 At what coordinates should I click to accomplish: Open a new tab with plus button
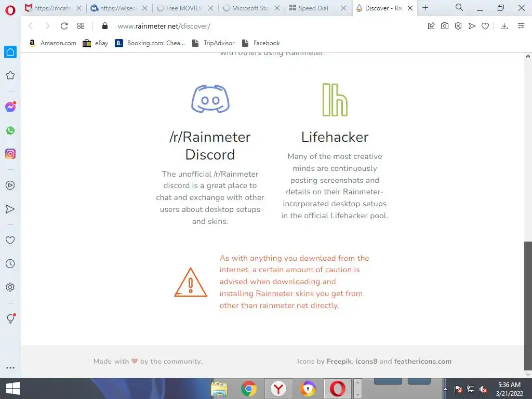coord(425,7)
